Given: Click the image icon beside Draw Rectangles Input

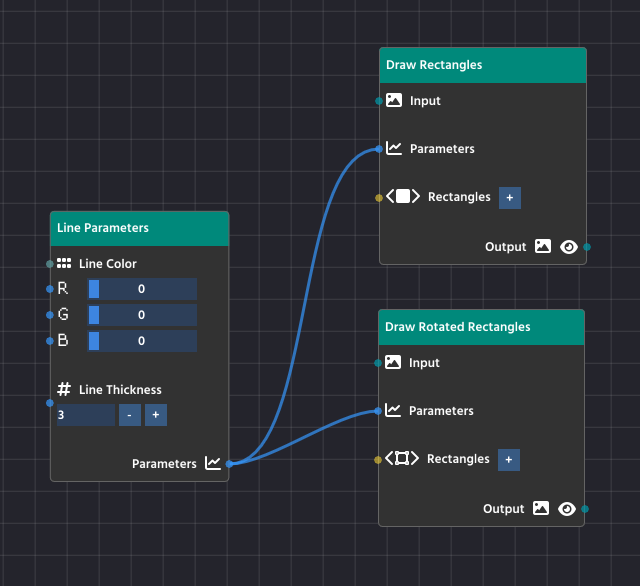Looking at the screenshot, I should pyautogui.click(x=394, y=101).
